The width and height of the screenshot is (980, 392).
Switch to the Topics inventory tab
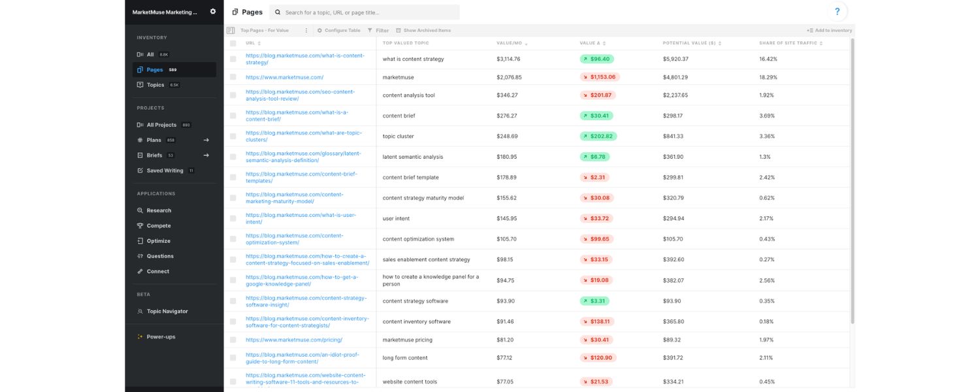(155, 85)
